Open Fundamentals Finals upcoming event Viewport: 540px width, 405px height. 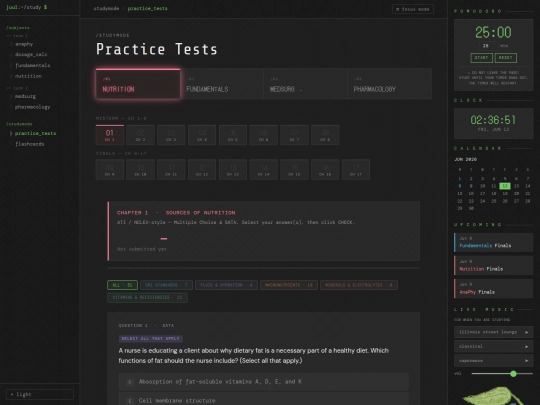click(493, 242)
